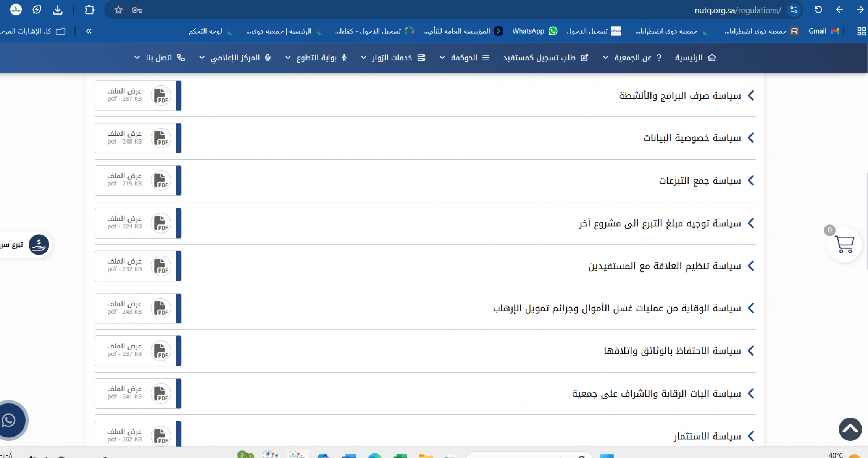Bookmark this page with star icon
This screenshot has width=868, height=458.
pyautogui.click(x=118, y=10)
